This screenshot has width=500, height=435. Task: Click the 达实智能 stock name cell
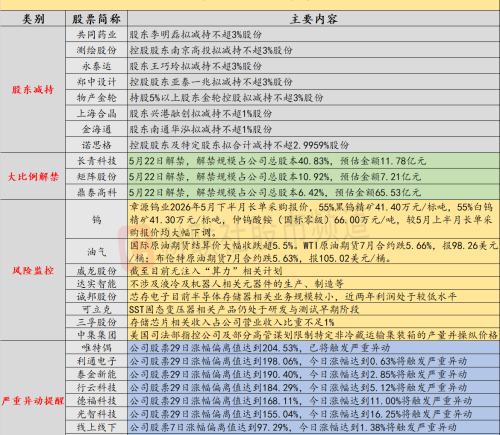click(96, 283)
